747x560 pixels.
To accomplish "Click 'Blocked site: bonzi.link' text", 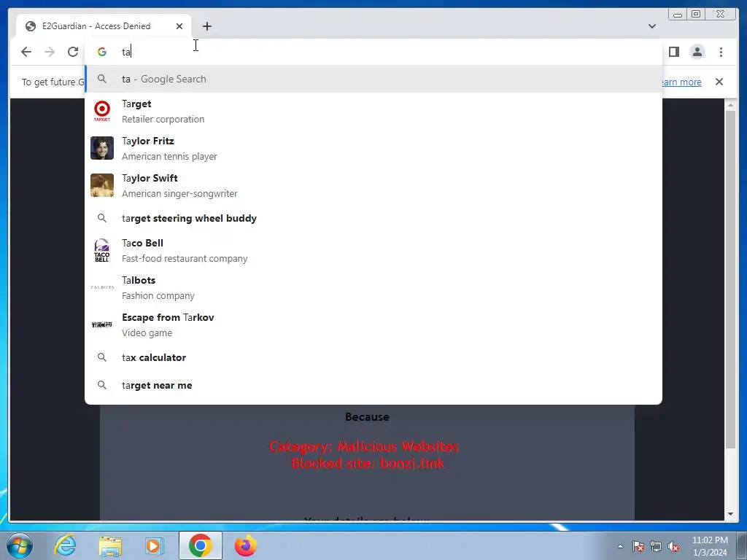I will click(x=368, y=463).
